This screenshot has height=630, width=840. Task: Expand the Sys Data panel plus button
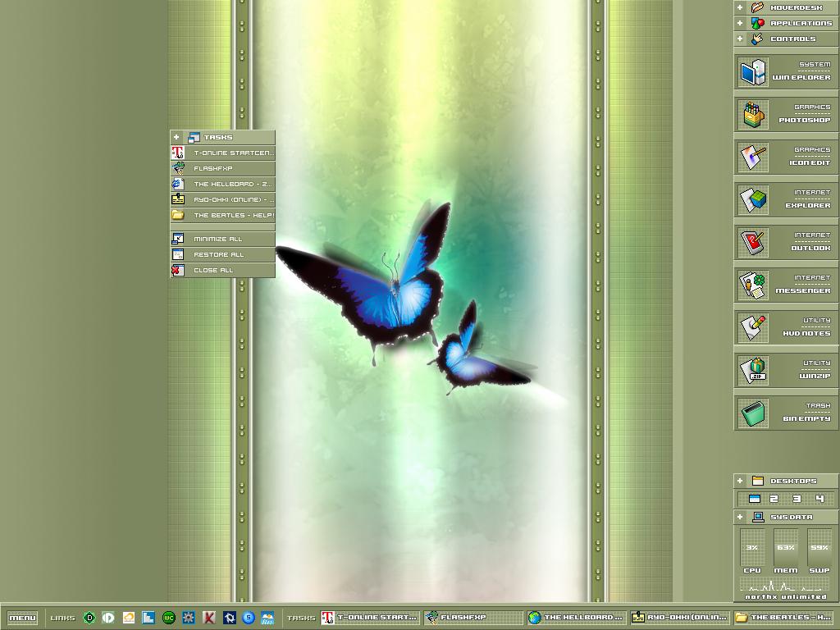[740, 518]
